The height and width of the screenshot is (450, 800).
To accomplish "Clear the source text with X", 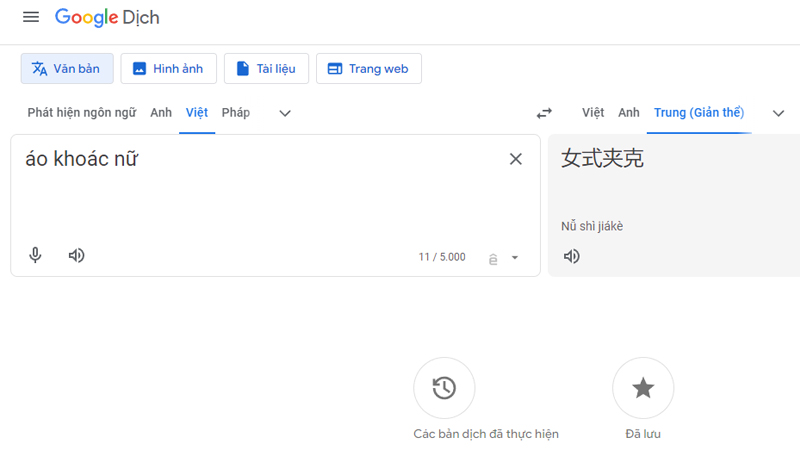I will 516,159.
